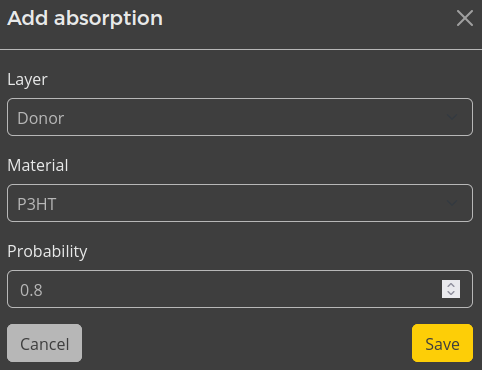Screen dimensions: 482x370
Task: Click the chevron arrow in Layer field
Action: [452, 117]
